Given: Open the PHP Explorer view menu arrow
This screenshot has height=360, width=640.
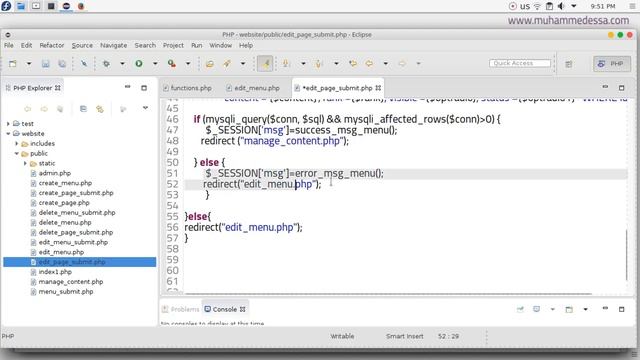Looking at the screenshot, I should pos(145,108).
